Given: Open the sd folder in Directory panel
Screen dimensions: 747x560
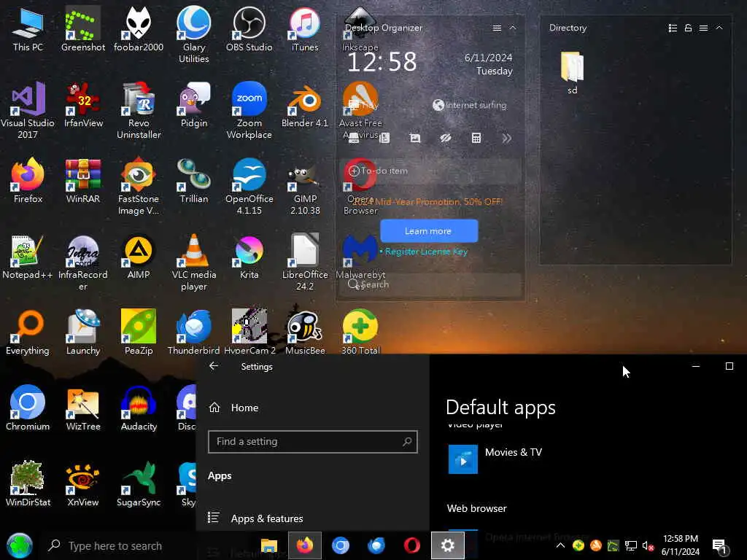Looking at the screenshot, I should point(572,73).
